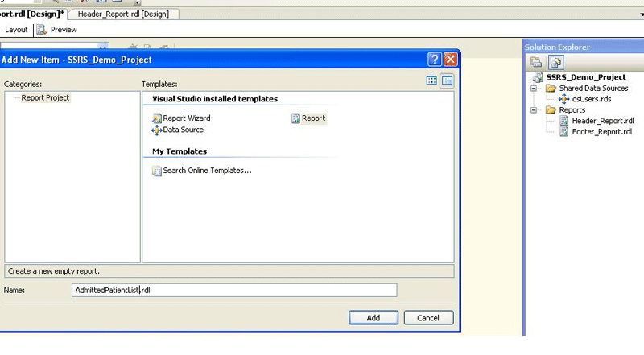The height and width of the screenshot is (355, 644).
Task: Click the active report.rdl [Design]* tab
Action: pos(32,14)
